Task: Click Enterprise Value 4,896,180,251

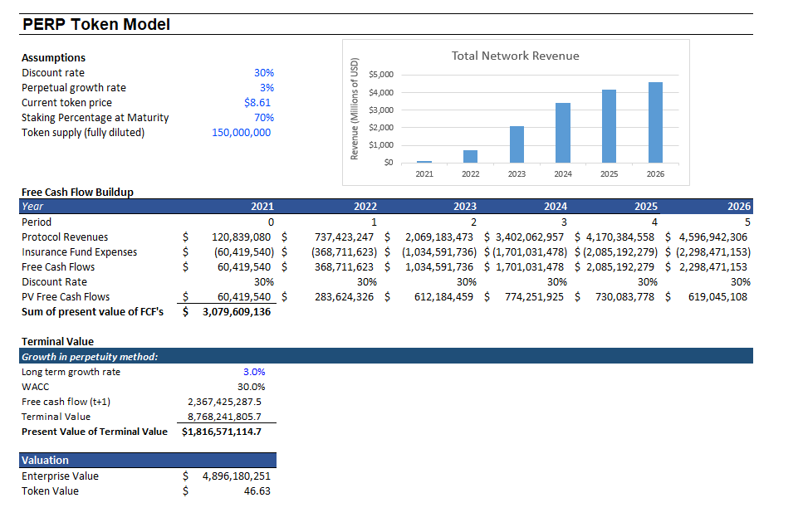Action: coord(237,476)
